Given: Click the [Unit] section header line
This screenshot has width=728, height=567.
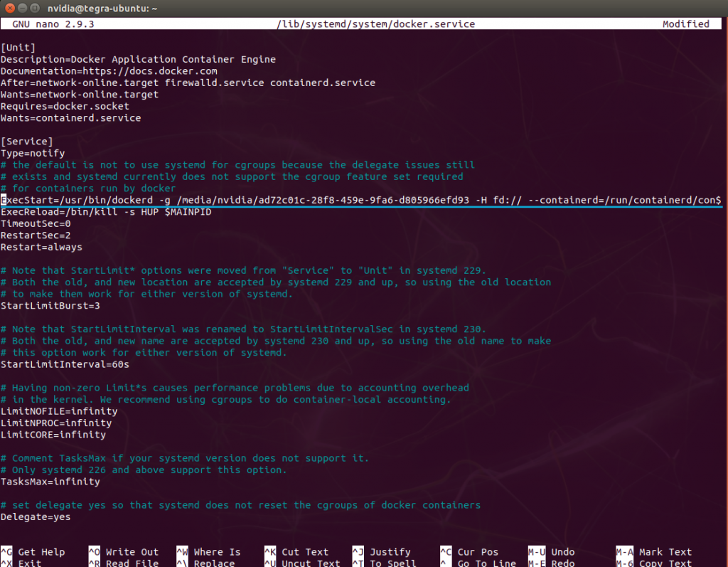Looking at the screenshot, I should click(18, 48).
